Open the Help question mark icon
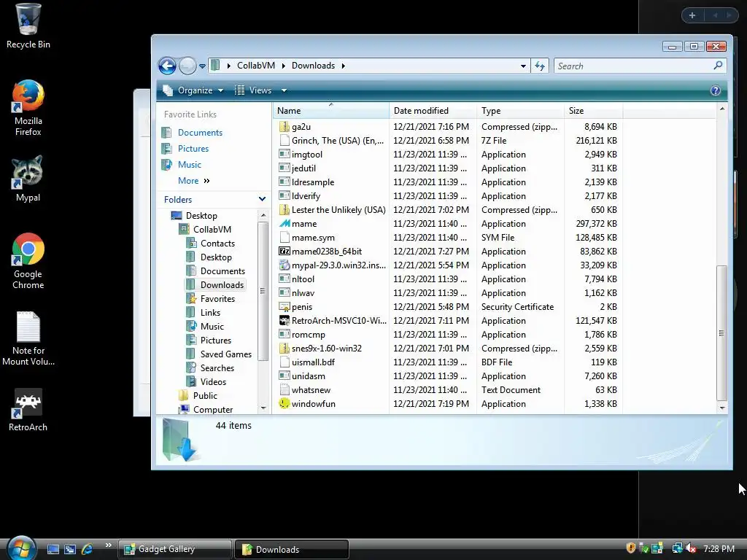Image resolution: width=747 pixels, height=560 pixels. pos(715,90)
